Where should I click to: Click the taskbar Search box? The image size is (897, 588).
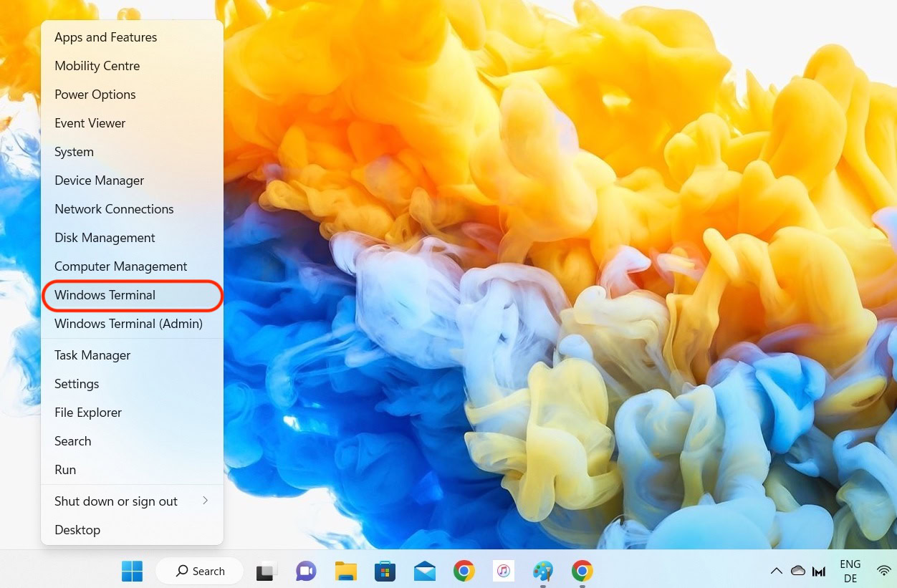coord(200,571)
